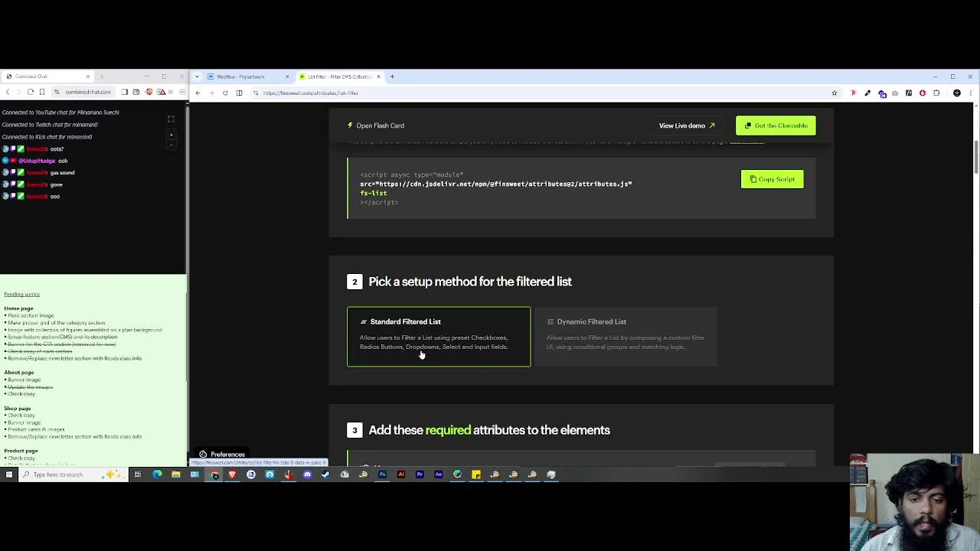Open the tab search dropdown in Chrome

pyautogui.click(x=197, y=77)
